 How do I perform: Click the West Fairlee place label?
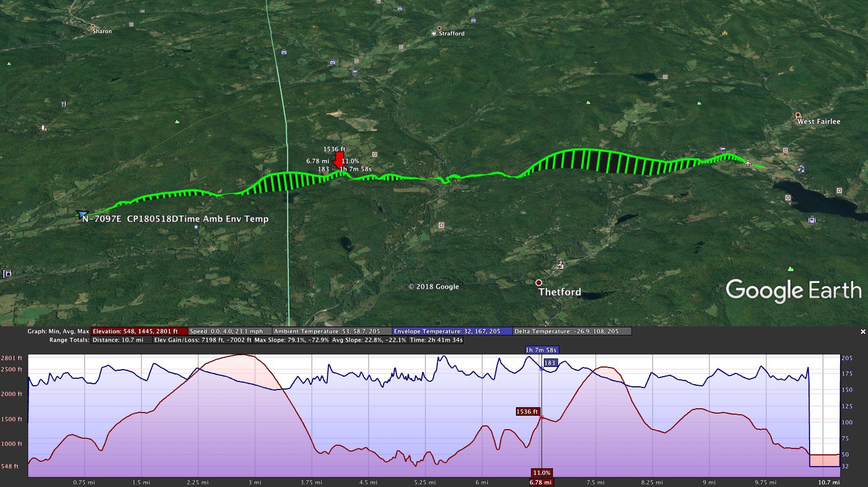tap(818, 122)
